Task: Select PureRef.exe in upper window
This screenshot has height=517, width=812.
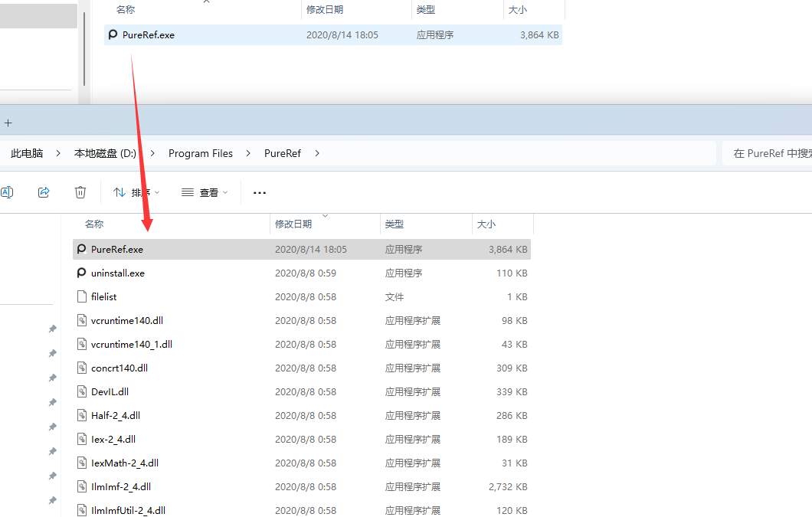Action: pos(333,34)
